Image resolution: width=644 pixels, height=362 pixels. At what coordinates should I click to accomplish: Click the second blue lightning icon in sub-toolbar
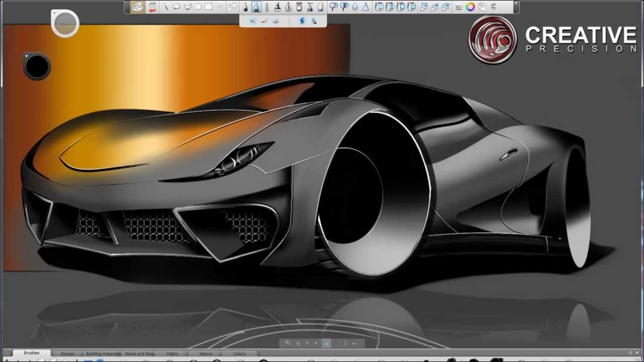[x=314, y=21]
